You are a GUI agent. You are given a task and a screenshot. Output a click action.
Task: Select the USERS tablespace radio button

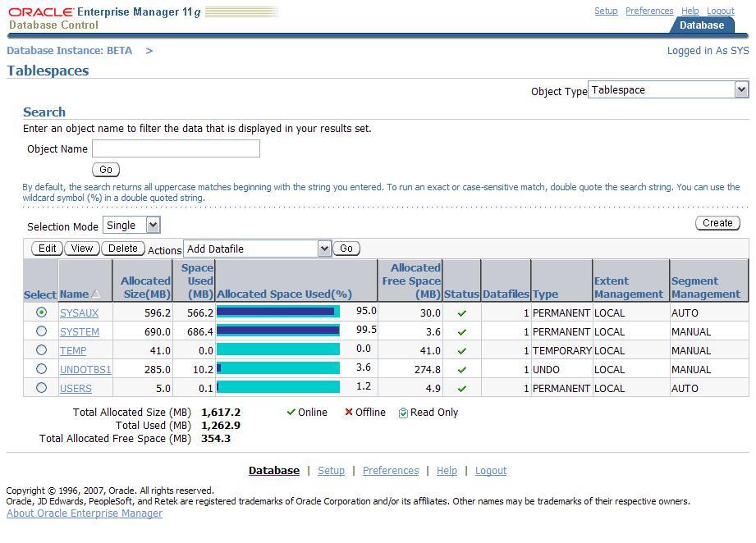(x=41, y=388)
